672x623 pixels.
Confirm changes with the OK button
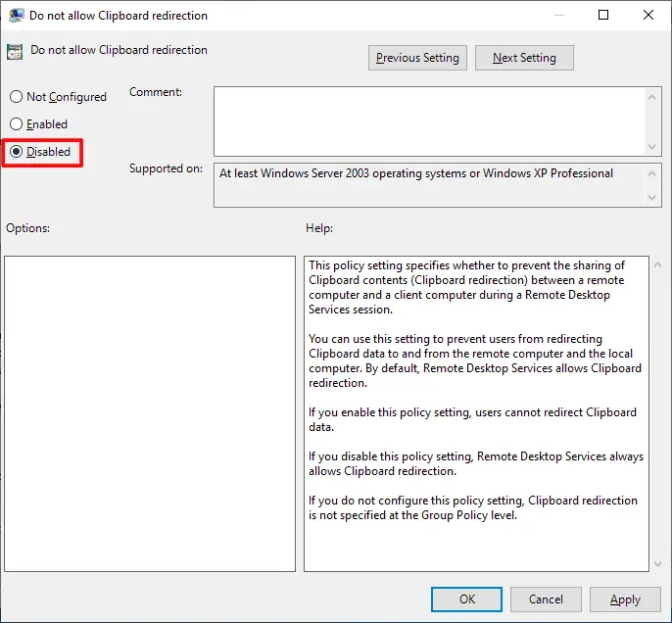coord(467,599)
